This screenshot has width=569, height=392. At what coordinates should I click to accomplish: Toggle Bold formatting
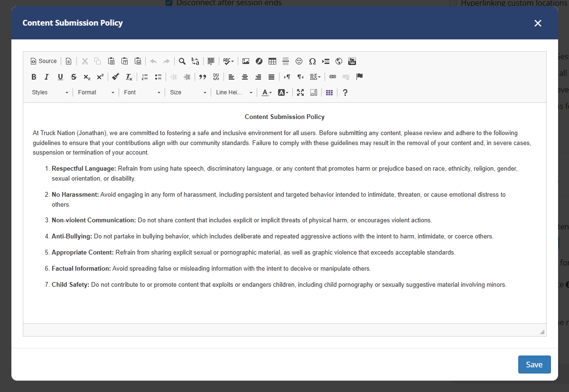point(34,77)
